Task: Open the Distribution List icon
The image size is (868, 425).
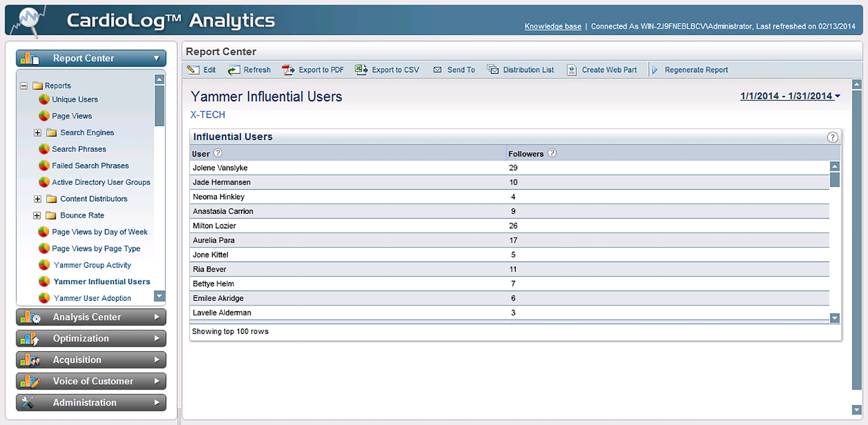Action: coord(493,70)
